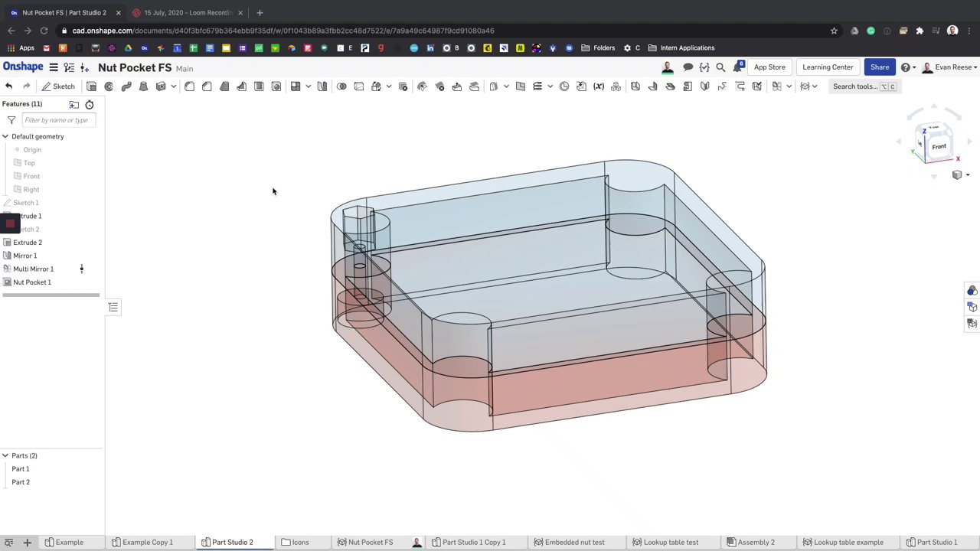Select the Shell tool
Screen dimensions: 980x551
[259, 86]
